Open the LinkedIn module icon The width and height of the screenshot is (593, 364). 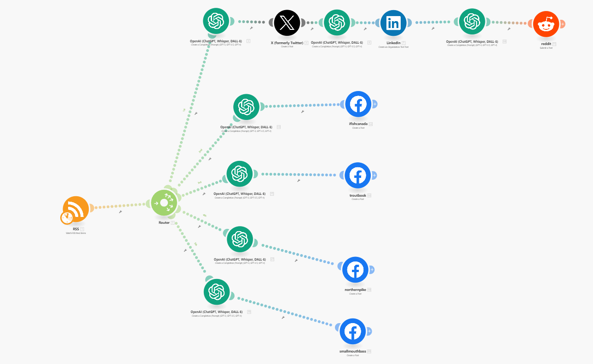tap(393, 23)
